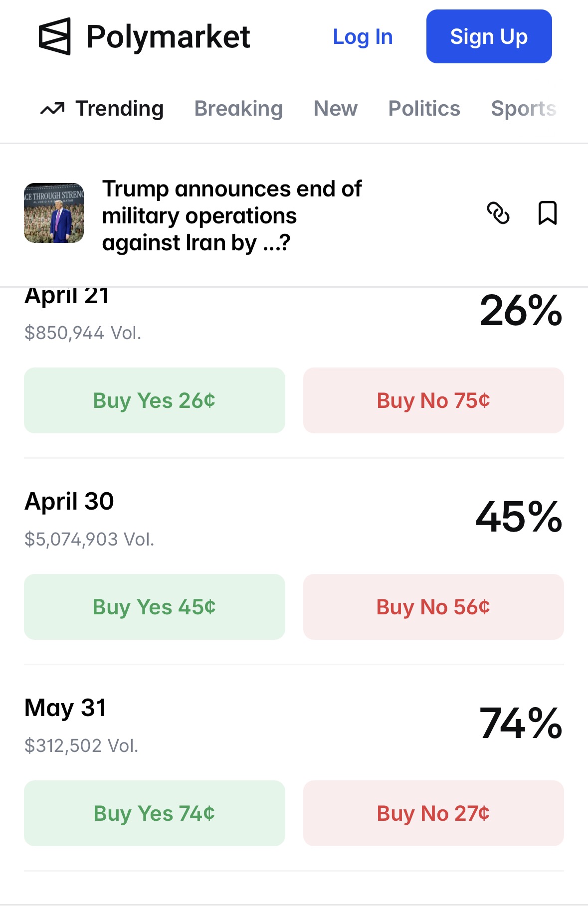The width and height of the screenshot is (588, 922).
Task: Select the Sports tab
Action: coord(523,108)
